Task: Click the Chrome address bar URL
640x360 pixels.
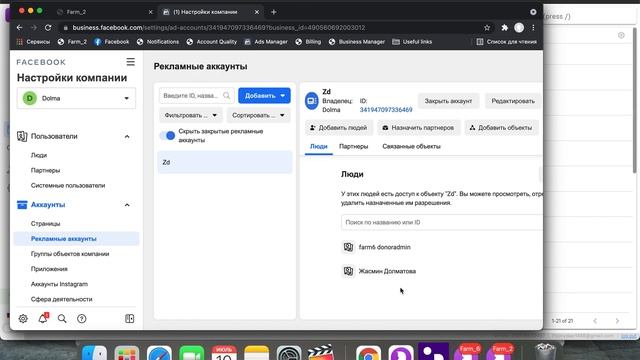Action: pyautogui.click(x=218, y=28)
